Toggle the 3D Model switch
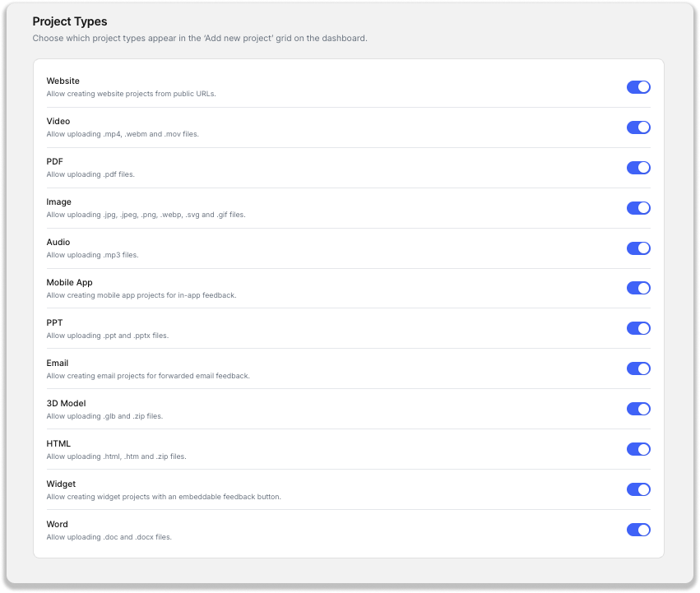Viewport: 700px width, 593px height. 638,409
